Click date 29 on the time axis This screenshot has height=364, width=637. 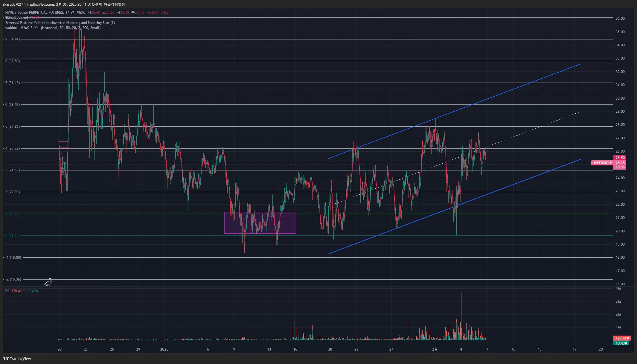(138, 349)
